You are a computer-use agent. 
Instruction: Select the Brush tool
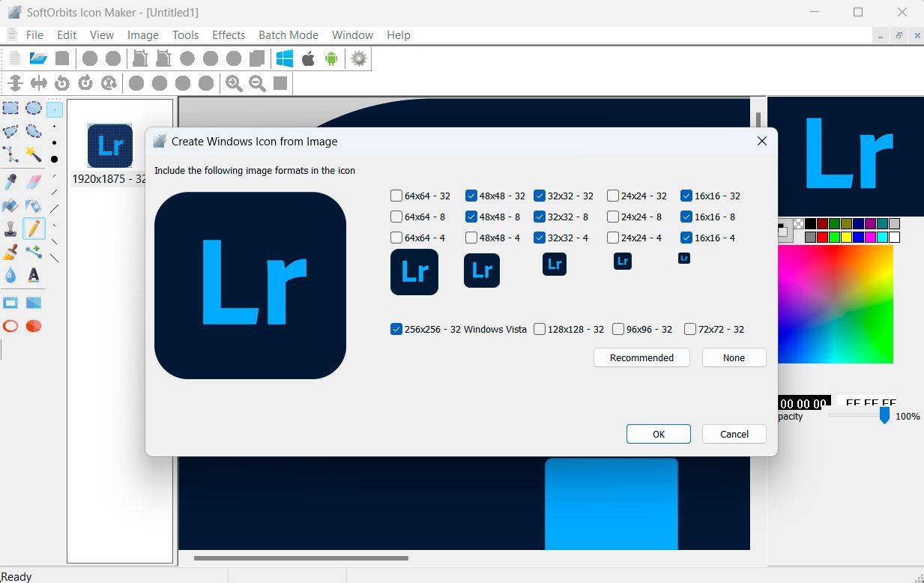click(x=10, y=252)
